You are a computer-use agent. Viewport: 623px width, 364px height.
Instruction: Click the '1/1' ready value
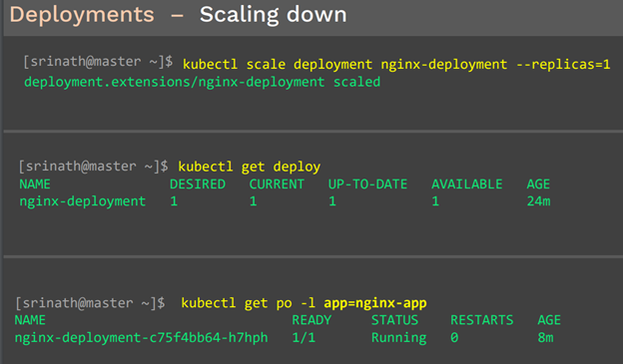point(304,338)
